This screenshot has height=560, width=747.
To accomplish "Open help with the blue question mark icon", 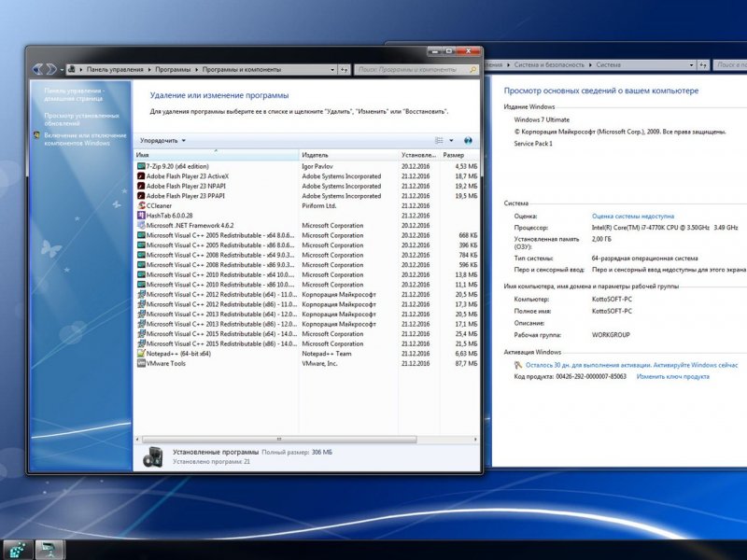I will point(468,141).
